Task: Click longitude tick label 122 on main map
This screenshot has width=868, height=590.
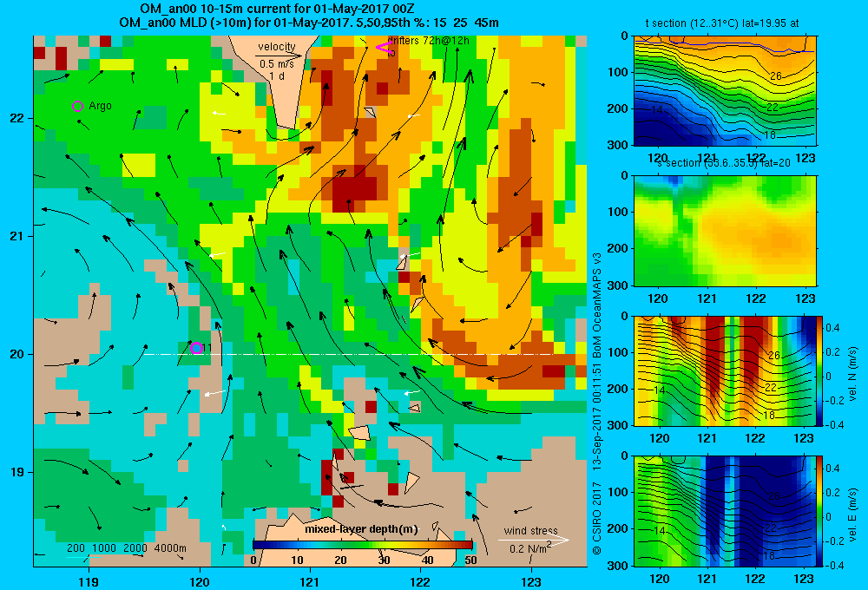Action: pos(420,581)
